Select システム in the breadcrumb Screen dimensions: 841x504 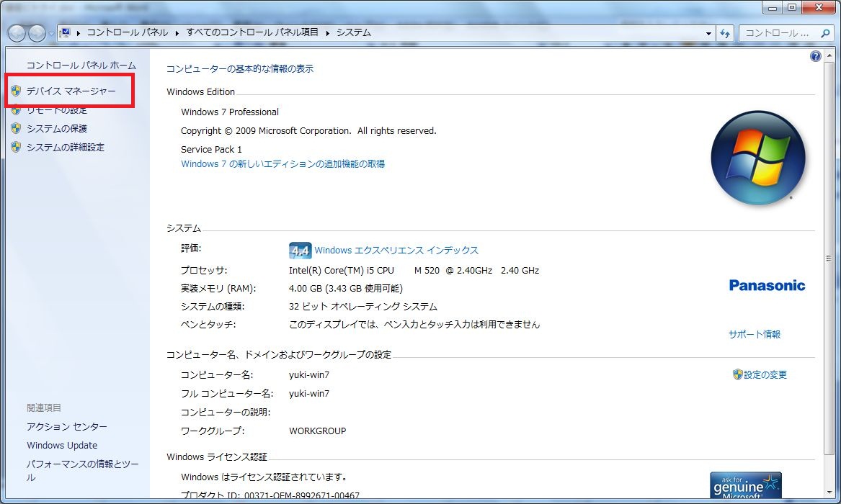tap(353, 32)
